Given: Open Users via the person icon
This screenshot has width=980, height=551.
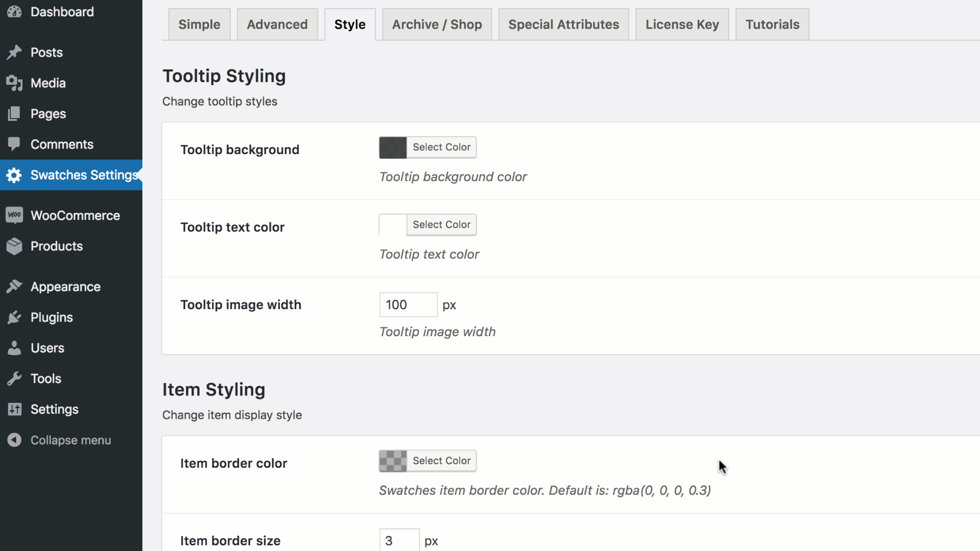Looking at the screenshot, I should (14, 347).
